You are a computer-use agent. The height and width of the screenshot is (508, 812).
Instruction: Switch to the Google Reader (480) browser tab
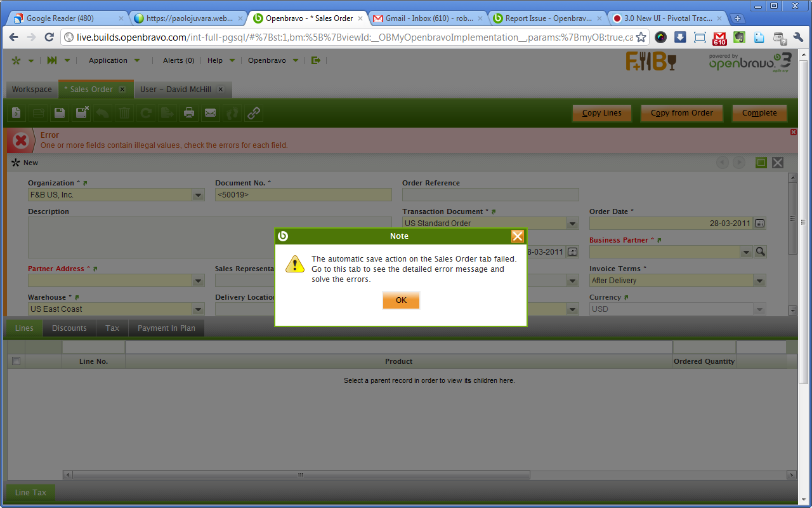tap(69, 18)
